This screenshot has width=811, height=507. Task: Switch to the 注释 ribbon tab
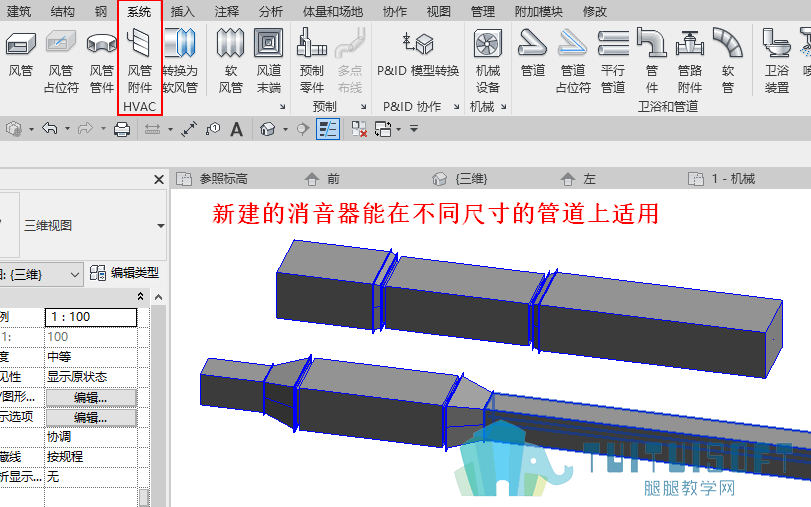(x=227, y=11)
